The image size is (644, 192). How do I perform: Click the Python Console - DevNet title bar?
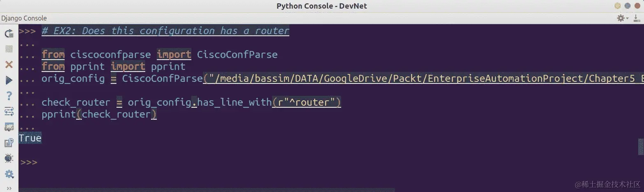tap(322, 6)
